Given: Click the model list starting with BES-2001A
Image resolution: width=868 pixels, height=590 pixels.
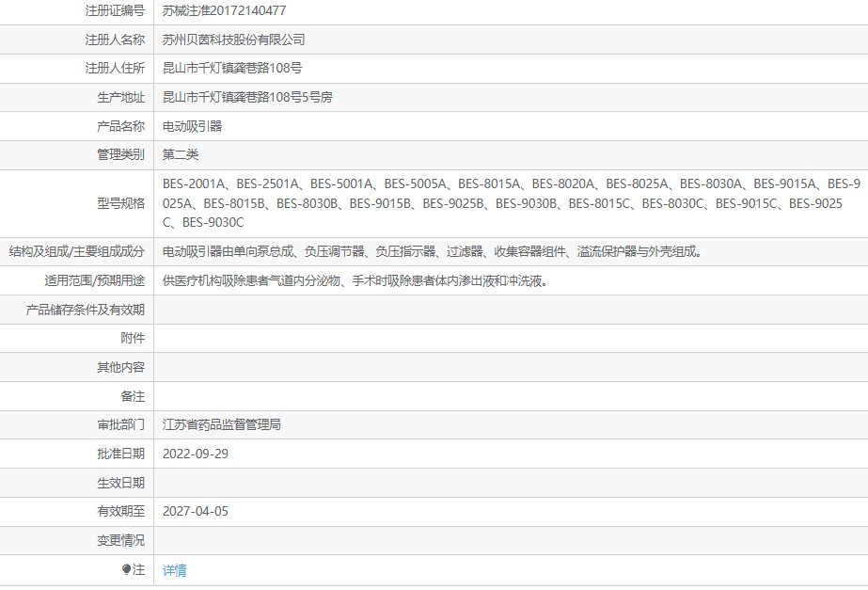Looking at the screenshot, I should coord(511,203).
